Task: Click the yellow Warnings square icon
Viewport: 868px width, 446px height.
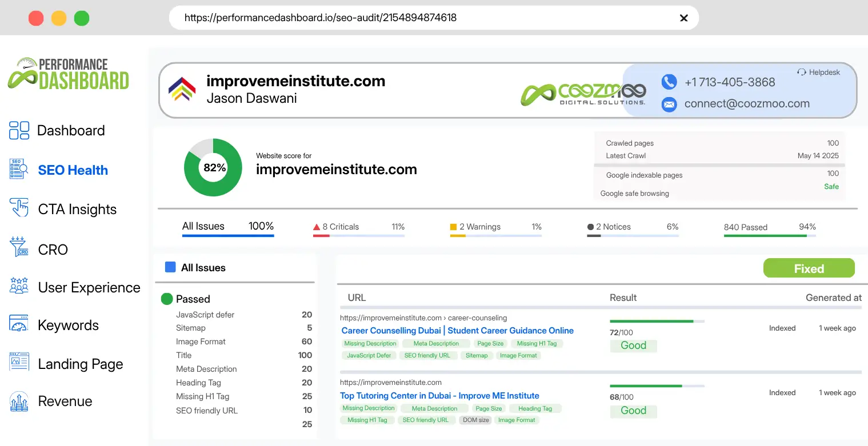Action: pos(454,227)
